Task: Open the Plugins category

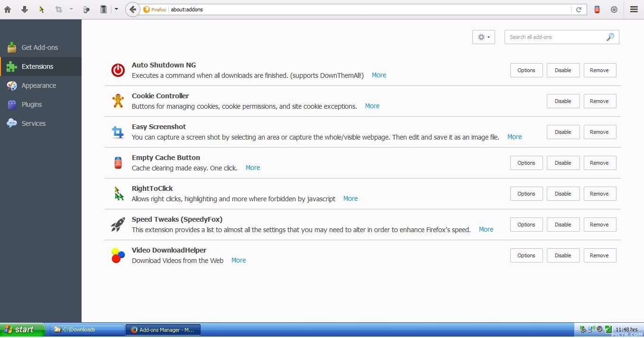Action: [x=41, y=104]
